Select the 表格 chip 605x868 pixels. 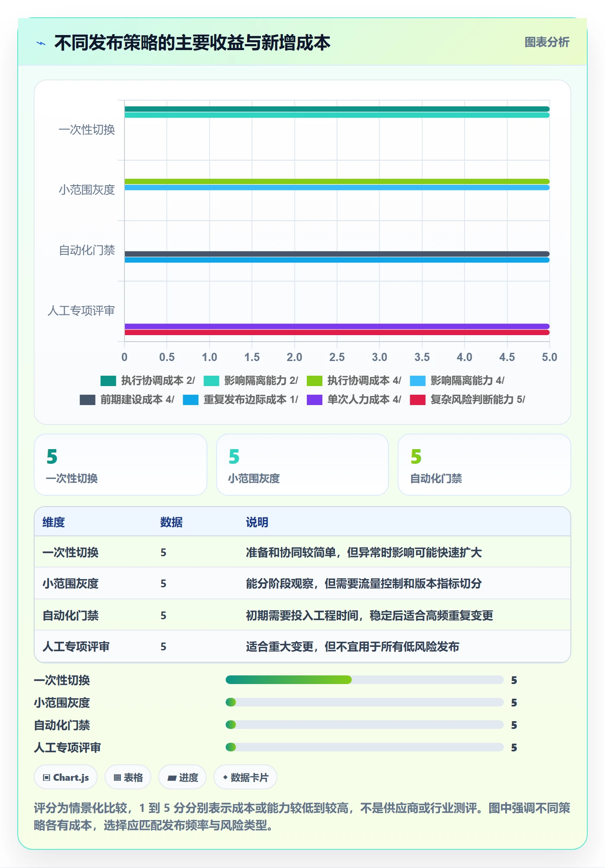[x=128, y=777]
